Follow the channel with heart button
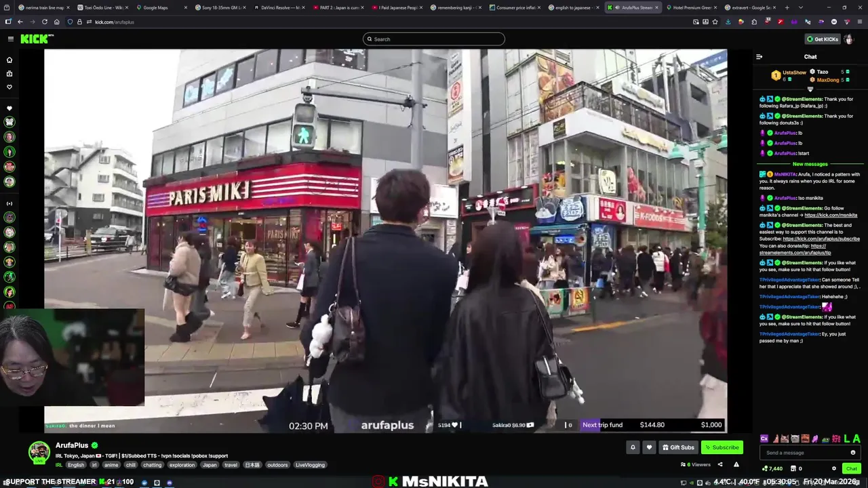 [649, 447]
